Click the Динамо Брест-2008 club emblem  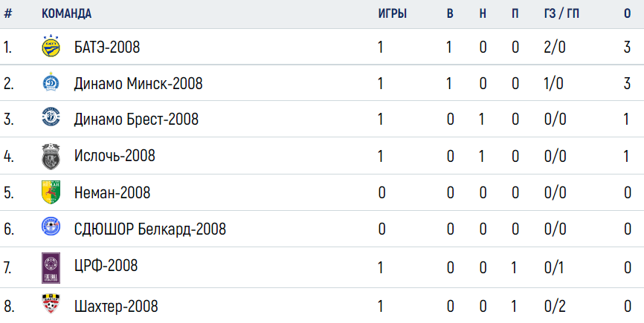pyautogui.click(x=51, y=117)
